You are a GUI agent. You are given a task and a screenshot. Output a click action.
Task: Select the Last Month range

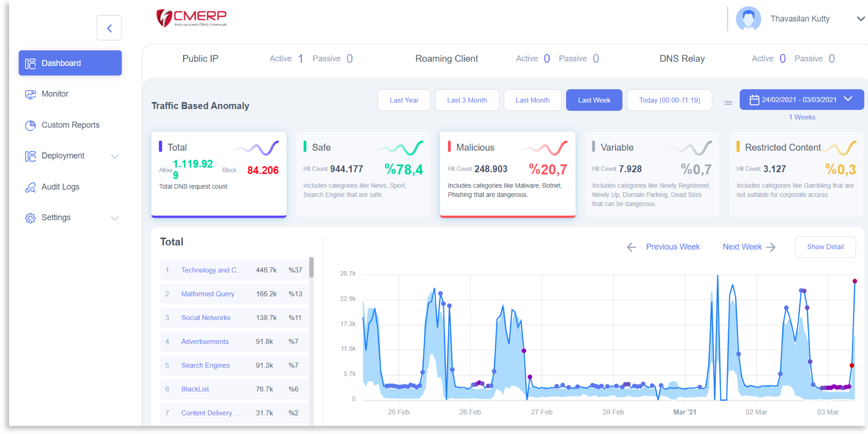pos(532,100)
